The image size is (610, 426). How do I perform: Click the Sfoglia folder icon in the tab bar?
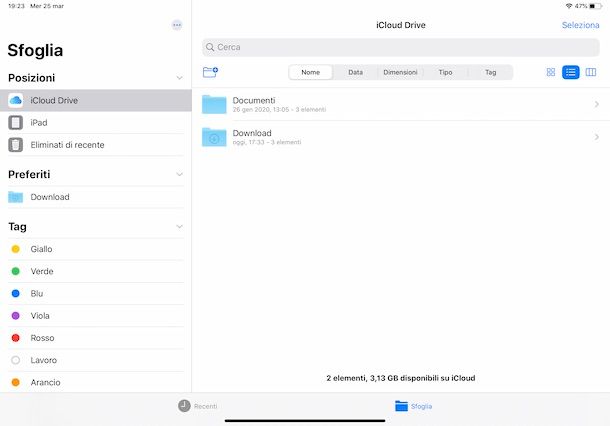pyautogui.click(x=401, y=406)
